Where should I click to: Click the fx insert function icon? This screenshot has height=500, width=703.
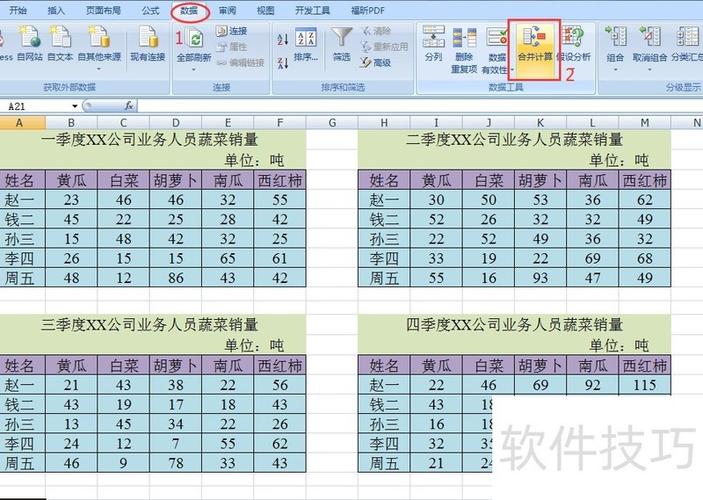(x=129, y=106)
